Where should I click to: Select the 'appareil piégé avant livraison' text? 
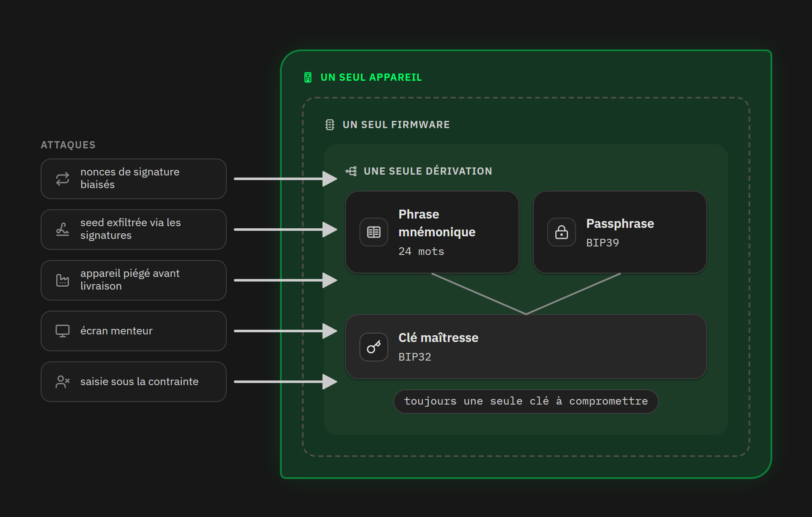click(130, 280)
